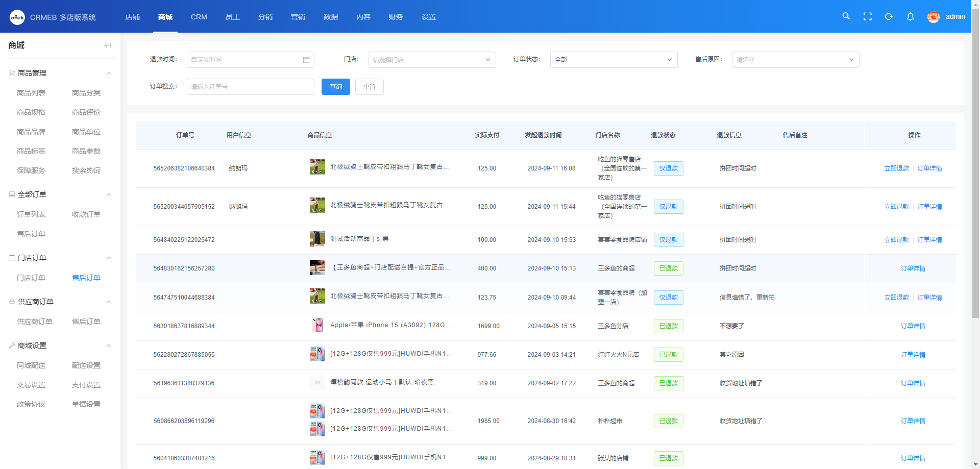The image size is (980, 469).
Task: Collapse the sidebar using the arrow icon
Action: [x=107, y=45]
